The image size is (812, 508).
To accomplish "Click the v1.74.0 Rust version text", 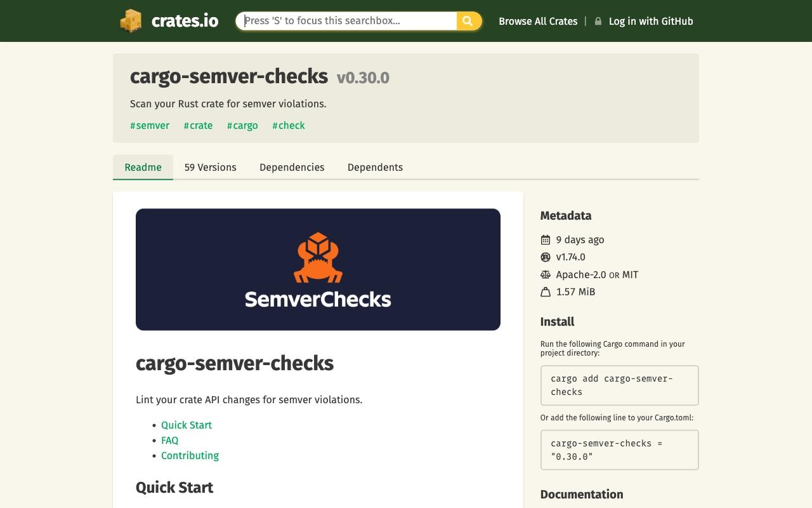I will click(x=570, y=257).
